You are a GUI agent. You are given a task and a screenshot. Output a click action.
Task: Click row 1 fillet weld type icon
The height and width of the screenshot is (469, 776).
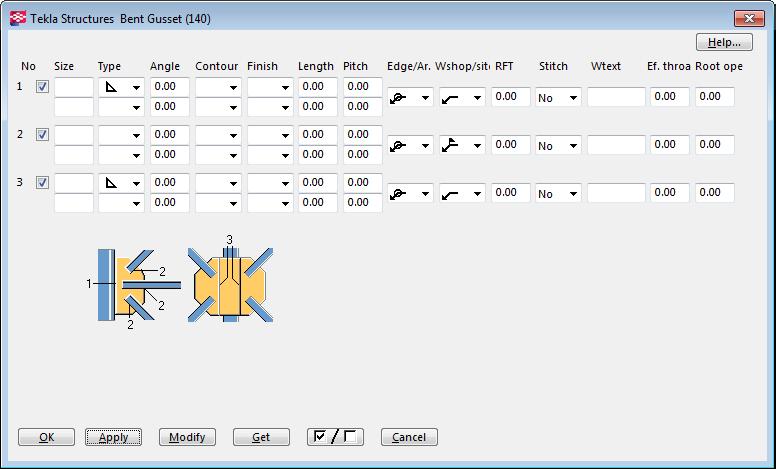tap(112, 87)
